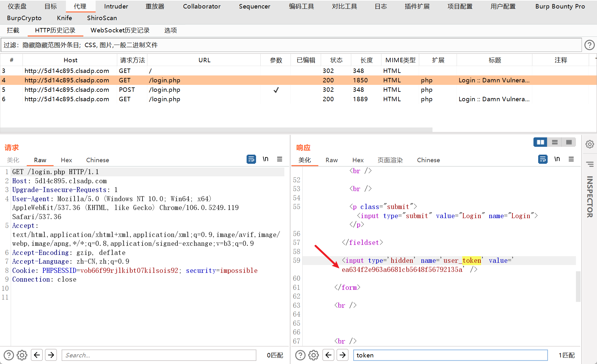Image resolution: width=597 pixels, height=364 pixels.
Task: Switch to 拦截 sub-tab
Action: point(13,30)
